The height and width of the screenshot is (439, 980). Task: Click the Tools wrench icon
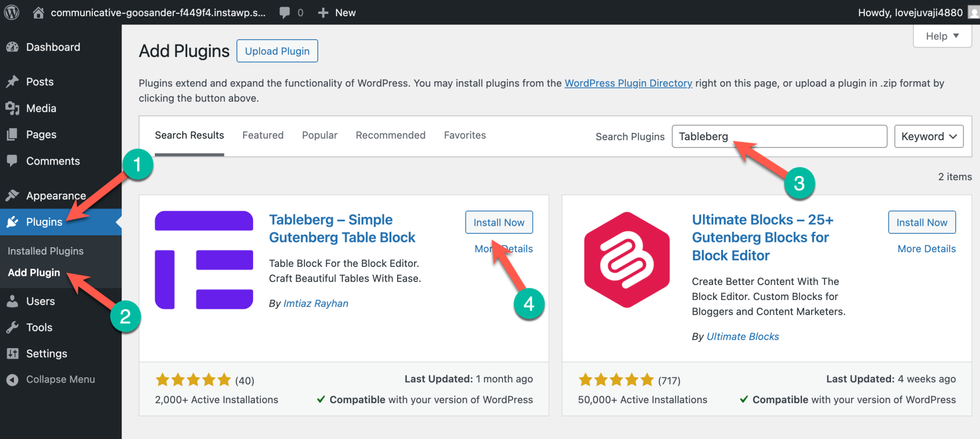12,328
